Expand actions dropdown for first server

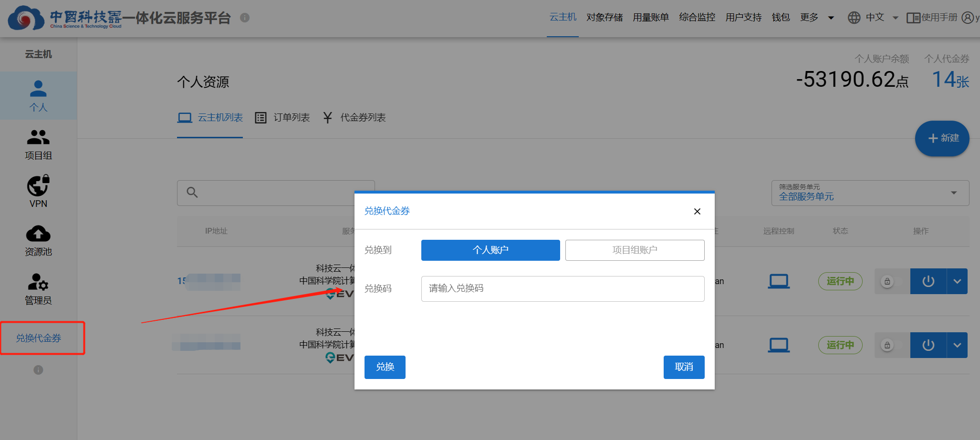pyautogui.click(x=957, y=281)
